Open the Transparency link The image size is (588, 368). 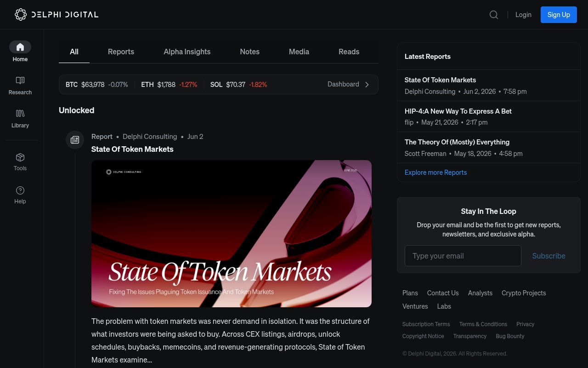pyautogui.click(x=469, y=336)
